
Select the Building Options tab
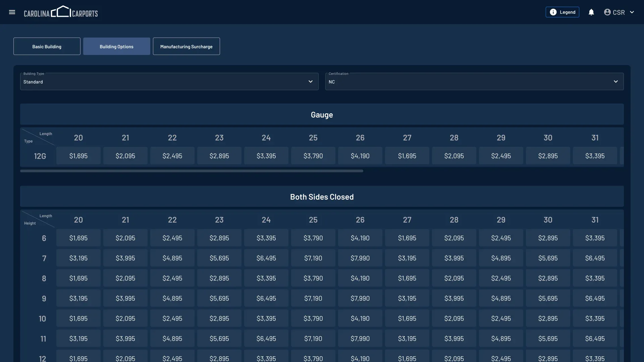[117, 46]
